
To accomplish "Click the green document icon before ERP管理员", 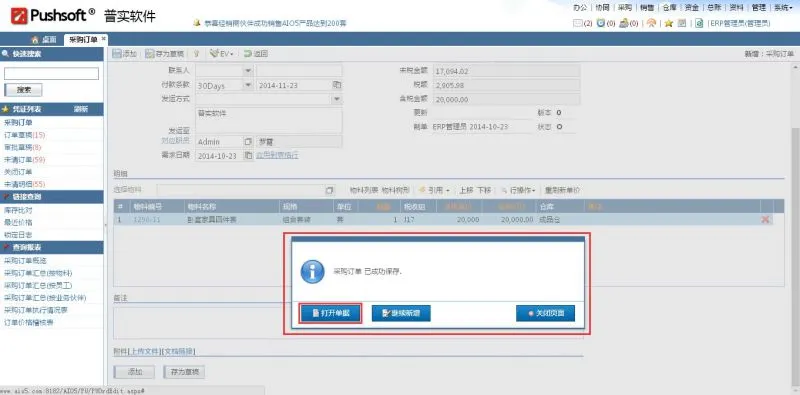I will [x=699, y=23].
